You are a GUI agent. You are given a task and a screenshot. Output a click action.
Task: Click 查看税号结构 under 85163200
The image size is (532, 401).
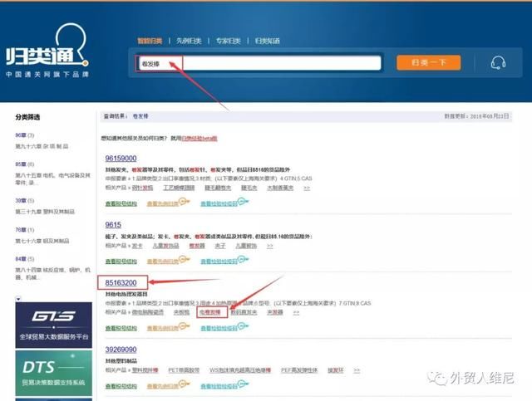point(121,328)
